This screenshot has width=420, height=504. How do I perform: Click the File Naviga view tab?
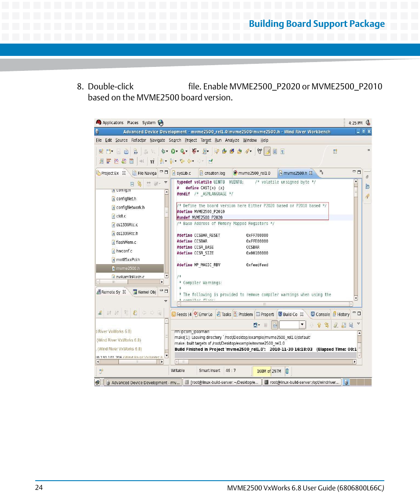click(x=144, y=173)
